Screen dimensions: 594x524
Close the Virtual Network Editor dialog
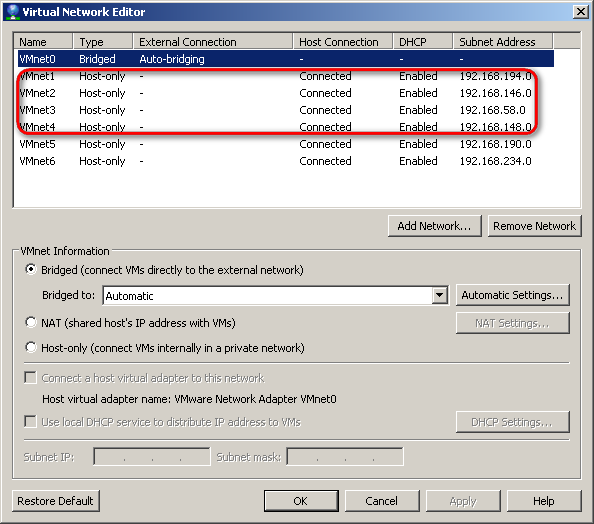pyautogui.click(x=580, y=12)
